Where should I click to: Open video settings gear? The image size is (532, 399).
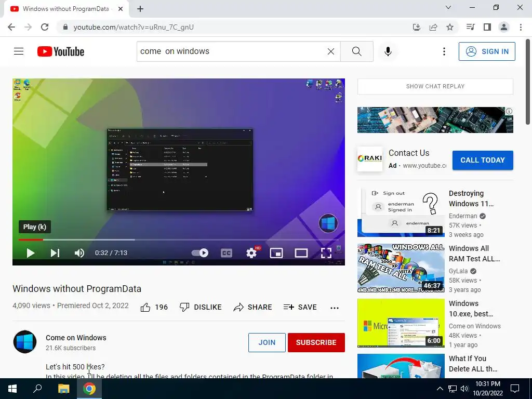coord(251,253)
